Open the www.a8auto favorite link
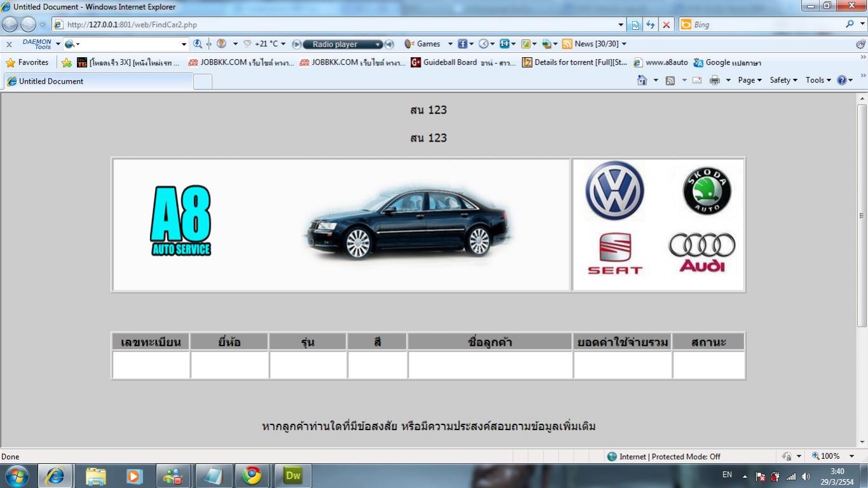This screenshot has width=868, height=488. coord(661,62)
